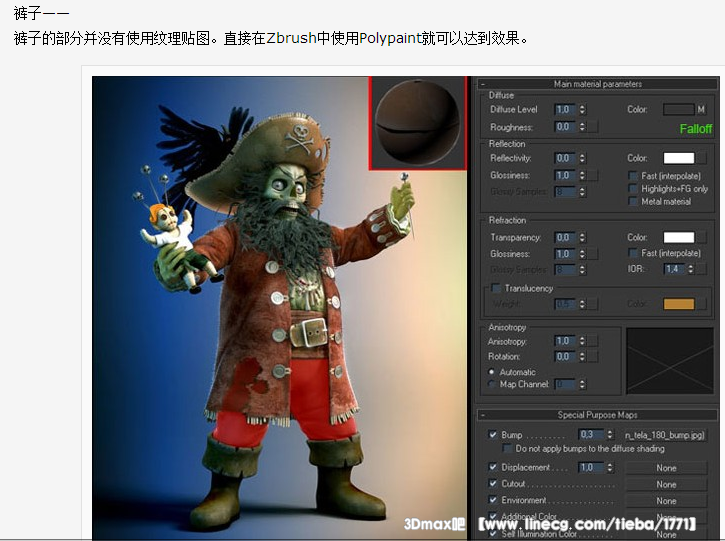Select the Map Channel radio button
725x541 pixels.
(492, 384)
